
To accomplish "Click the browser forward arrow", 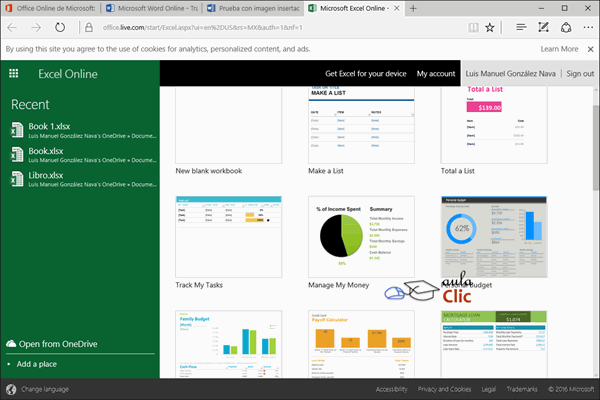I will (x=37, y=28).
